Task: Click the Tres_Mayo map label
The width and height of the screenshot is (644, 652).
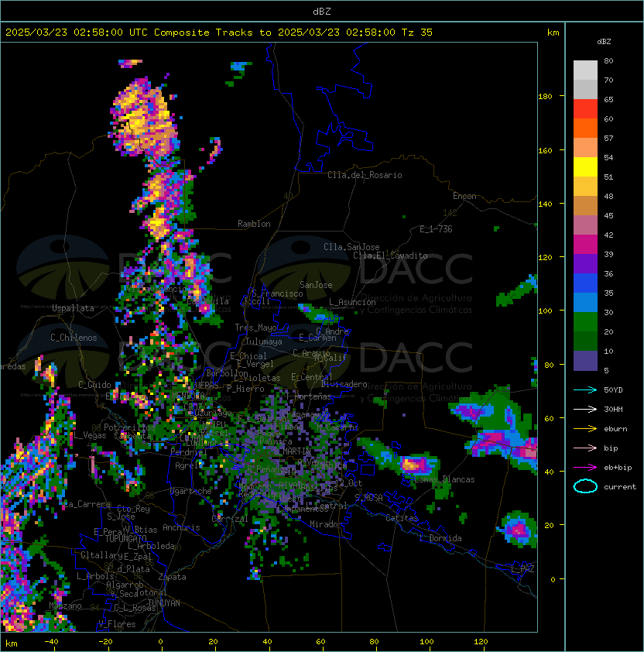Action: [255, 328]
